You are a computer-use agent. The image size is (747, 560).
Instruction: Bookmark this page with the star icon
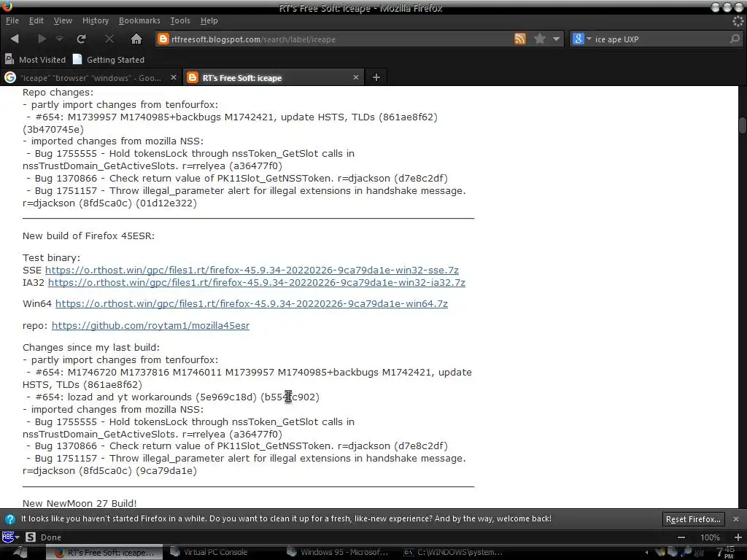click(540, 39)
